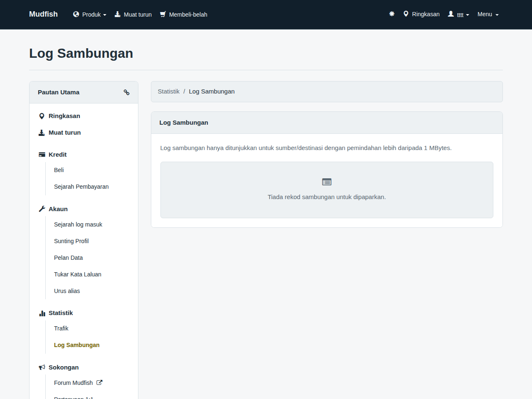The height and width of the screenshot is (399, 532).
Task: Click the empty records list icon
Action: pos(327,182)
